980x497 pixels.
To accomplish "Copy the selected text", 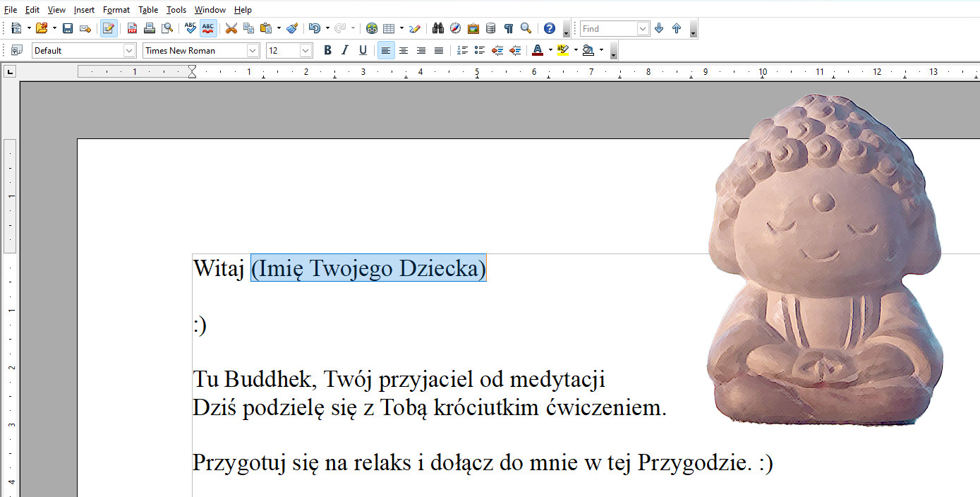I will (248, 28).
